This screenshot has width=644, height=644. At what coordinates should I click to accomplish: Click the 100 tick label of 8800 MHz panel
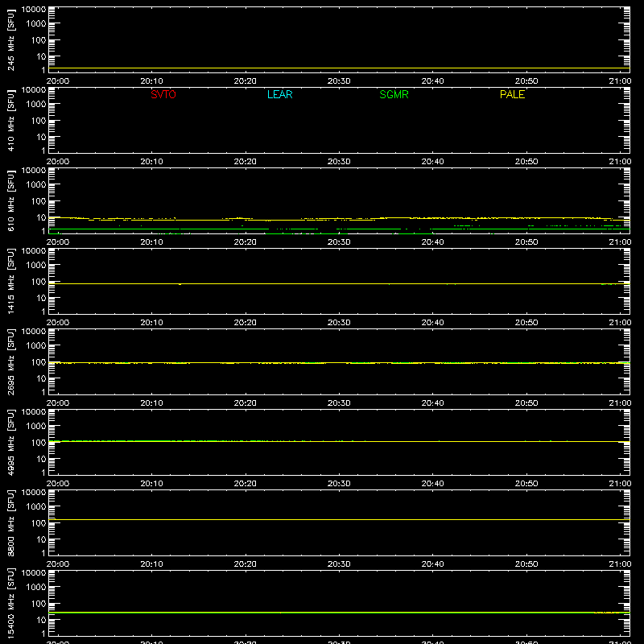[39, 523]
